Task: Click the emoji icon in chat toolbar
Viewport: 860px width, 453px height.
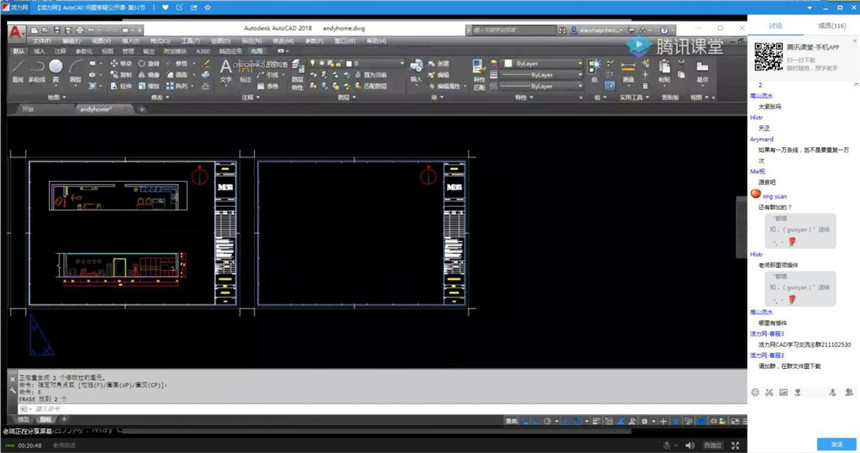Action: [756, 391]
